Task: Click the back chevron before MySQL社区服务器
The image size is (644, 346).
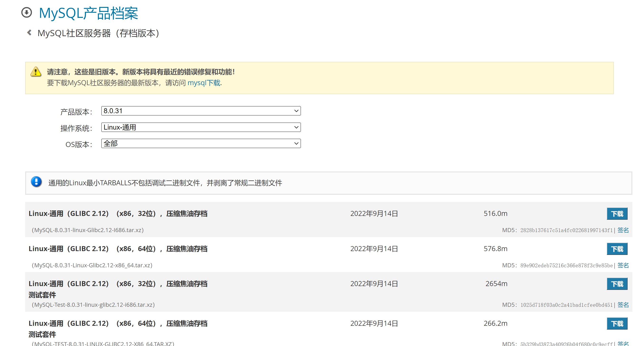Action: (x=29, y=33)
